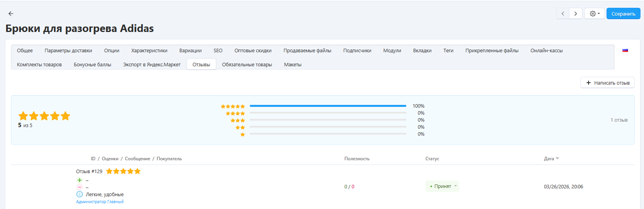Go to previous product arrow
The height and width of the screenshot is (209, 644).
[x=562, y=14]
